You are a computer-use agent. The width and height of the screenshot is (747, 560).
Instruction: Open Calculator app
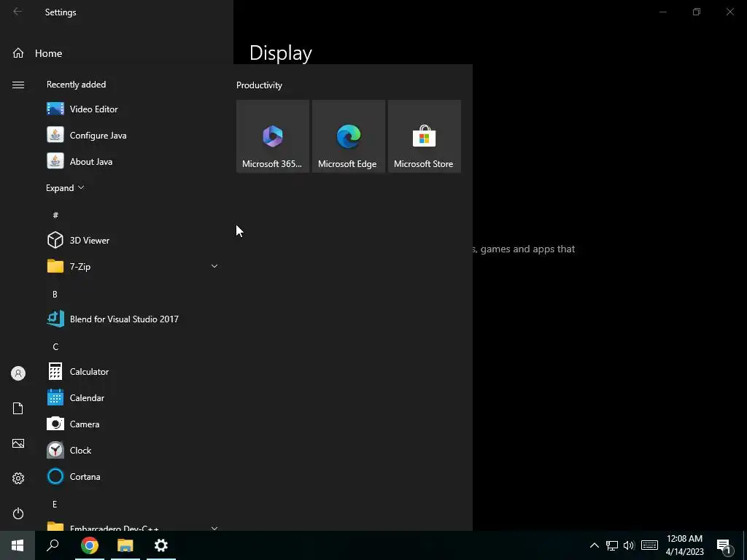pos(132,371)
